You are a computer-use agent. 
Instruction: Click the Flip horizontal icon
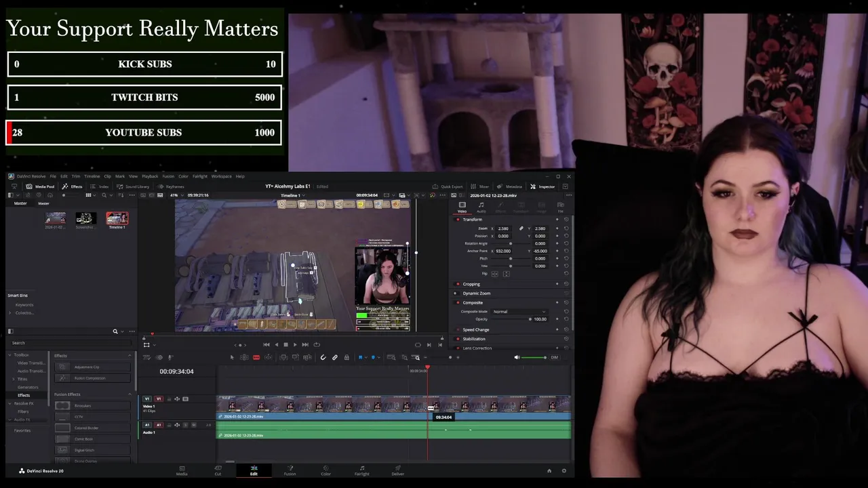coord(494,274)
